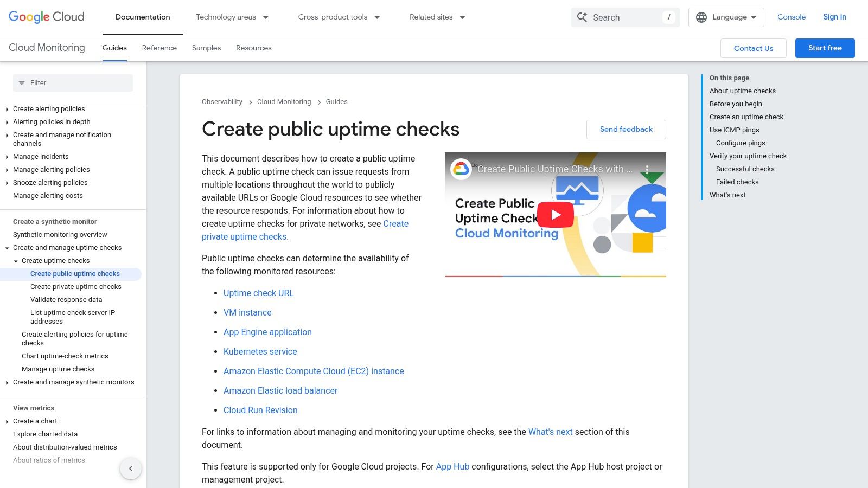Switch to the Samples tab
The image size is (868, 488).
tap(206, 48)
